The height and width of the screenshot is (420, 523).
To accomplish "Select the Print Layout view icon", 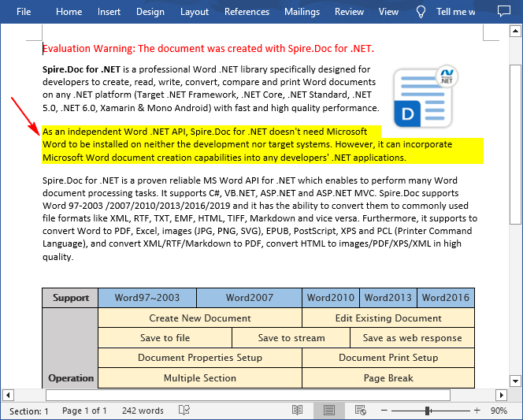I will pyautogui.click(x=329, y=411).
